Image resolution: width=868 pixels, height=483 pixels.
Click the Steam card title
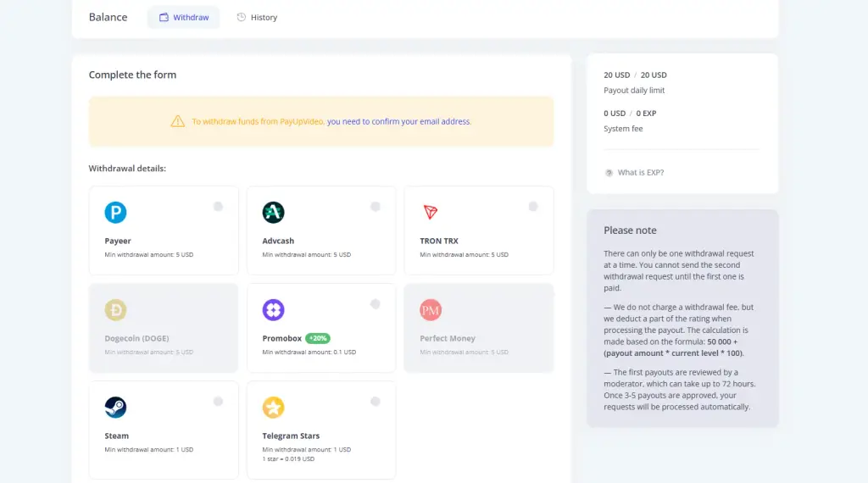[x=116, y=436]
